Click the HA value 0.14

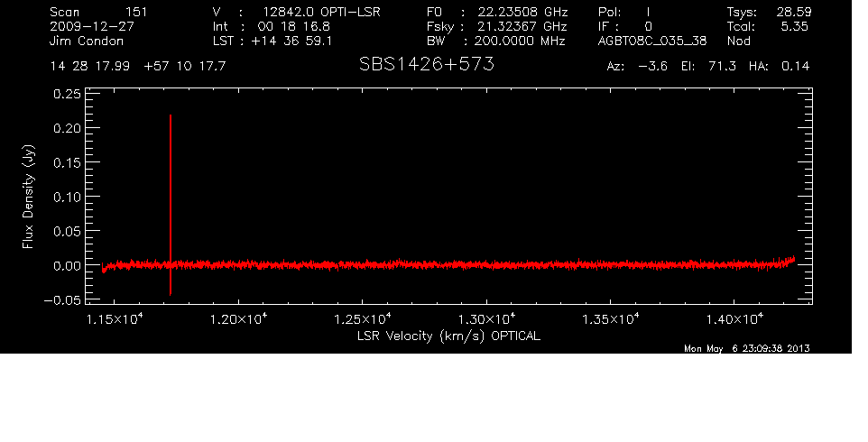(x=796, y=67)
